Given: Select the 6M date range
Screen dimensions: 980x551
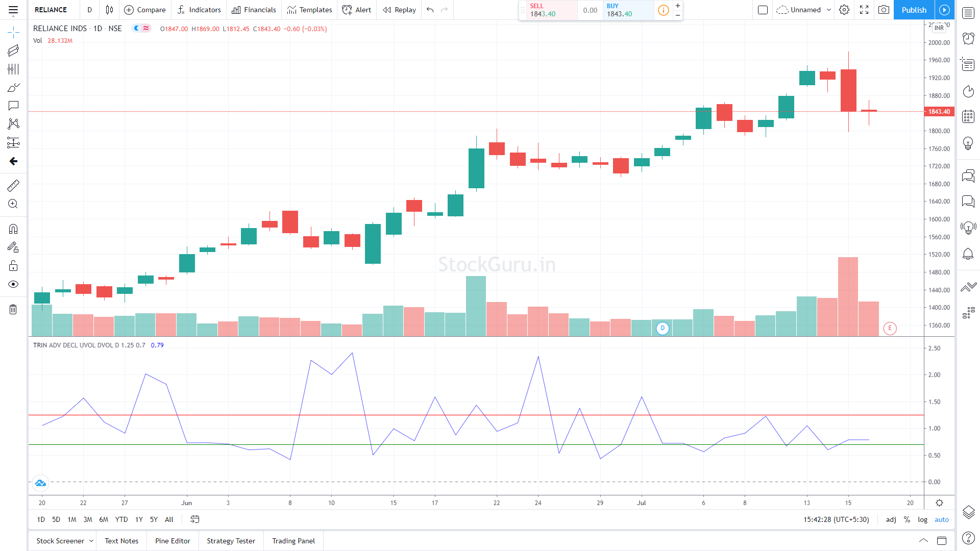Looking at the screenshot, I should 104,519.
